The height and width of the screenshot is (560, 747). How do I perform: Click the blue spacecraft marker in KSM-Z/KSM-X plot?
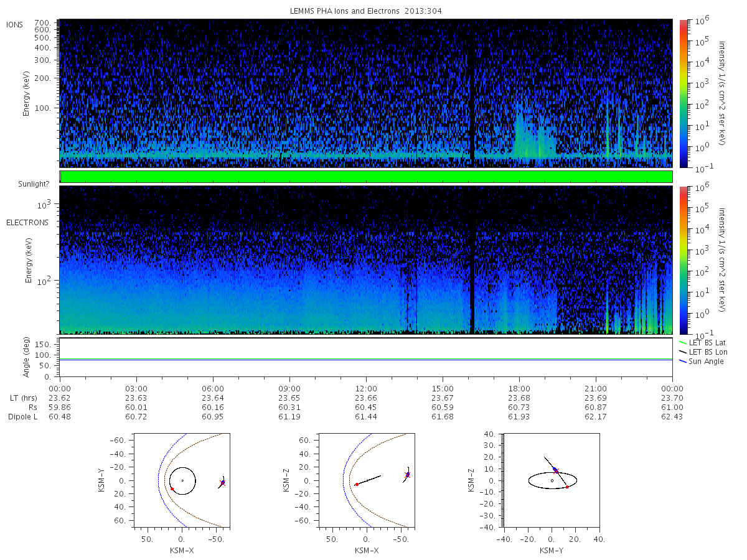407,475
